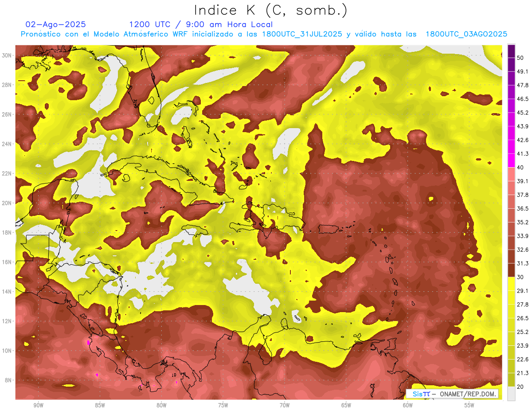Click the "20N" latitude axis label
This screenshot has width=532, height=411.
(7, 203)
